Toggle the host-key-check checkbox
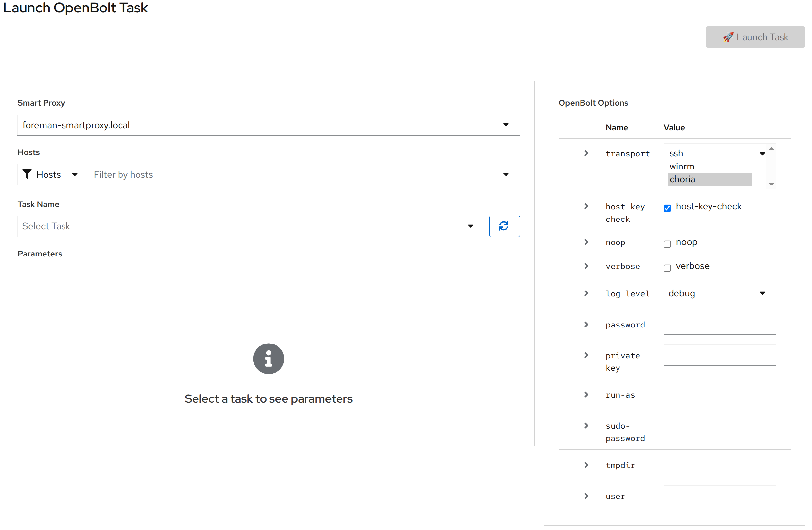 point(667,208)
